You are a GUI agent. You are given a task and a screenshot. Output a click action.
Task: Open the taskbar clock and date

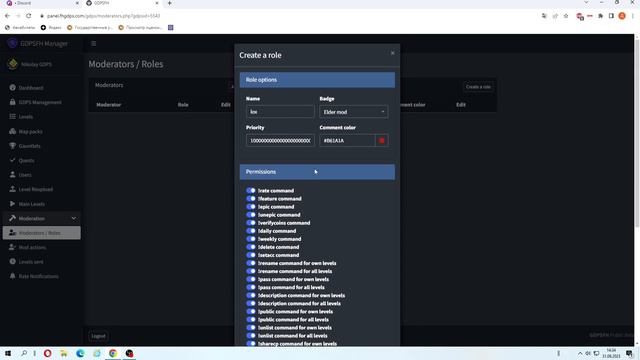[611, 353]
